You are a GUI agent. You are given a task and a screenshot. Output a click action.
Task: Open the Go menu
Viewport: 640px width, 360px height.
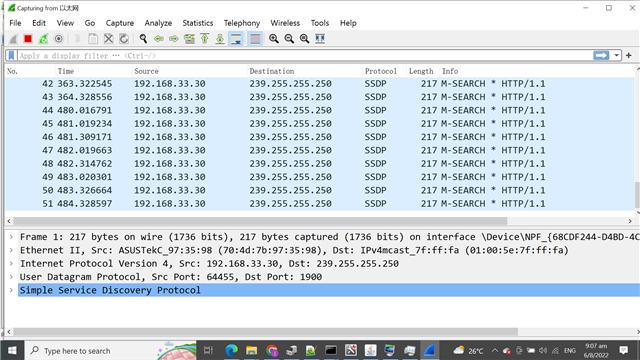90,23
